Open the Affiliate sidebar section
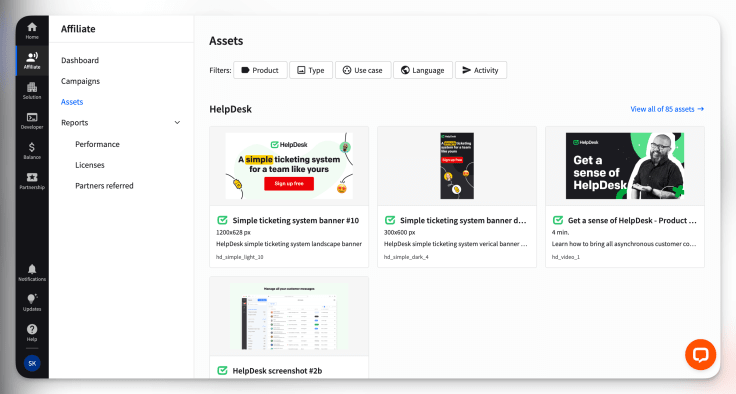This screenshot has height=394, width=736. [32, 61]
